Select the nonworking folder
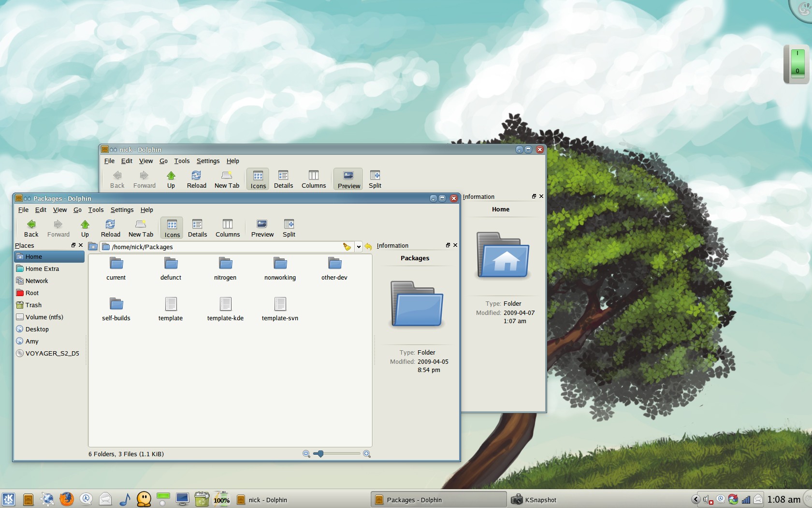The height and width of the screenshot is (508, 812). tap(280, 269)
